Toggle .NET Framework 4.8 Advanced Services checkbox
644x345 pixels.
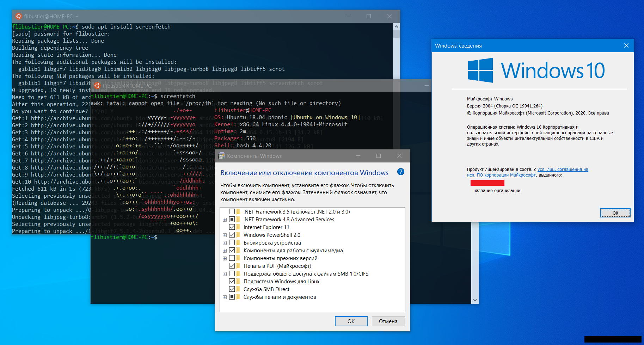[x=232, y=219]
